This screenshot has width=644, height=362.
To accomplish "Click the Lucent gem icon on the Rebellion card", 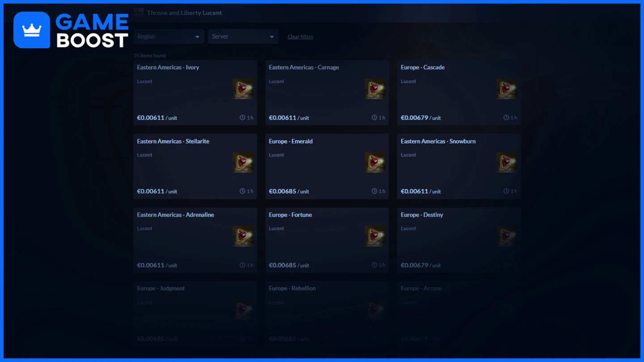I will (x=375, y=310).
